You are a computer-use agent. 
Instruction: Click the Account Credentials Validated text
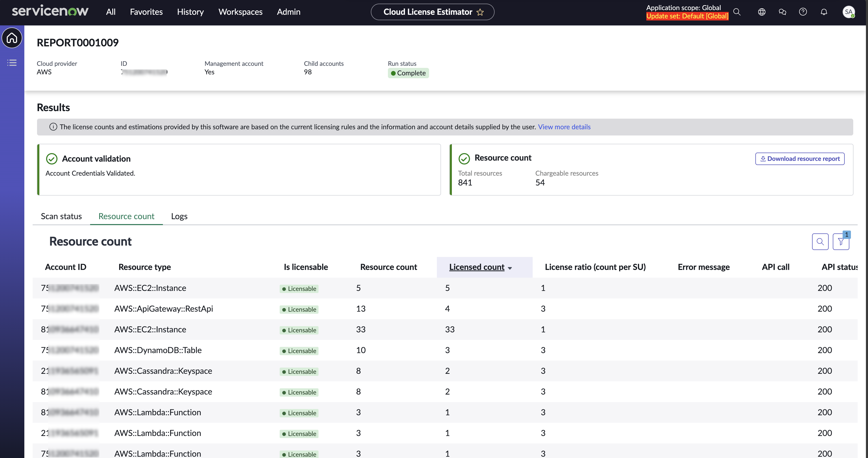90,173
